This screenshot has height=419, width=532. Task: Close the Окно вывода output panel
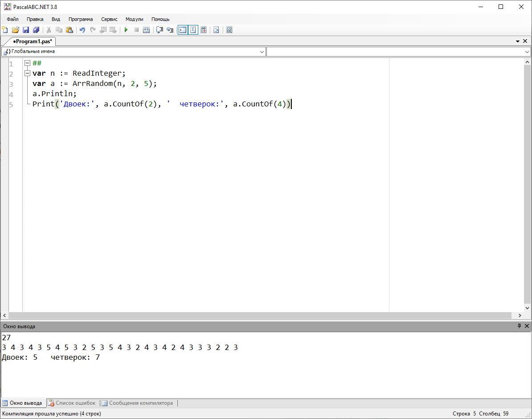[527, 326]
